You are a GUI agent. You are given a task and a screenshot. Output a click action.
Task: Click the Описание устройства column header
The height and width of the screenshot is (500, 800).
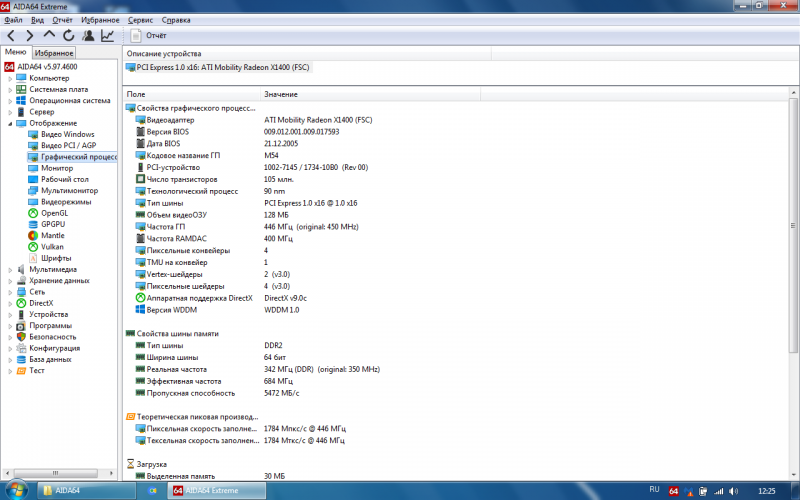(307, 54)
